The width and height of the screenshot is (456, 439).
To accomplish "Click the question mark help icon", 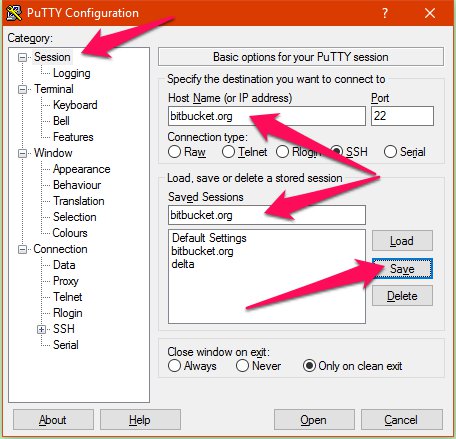I will point(385,13).
